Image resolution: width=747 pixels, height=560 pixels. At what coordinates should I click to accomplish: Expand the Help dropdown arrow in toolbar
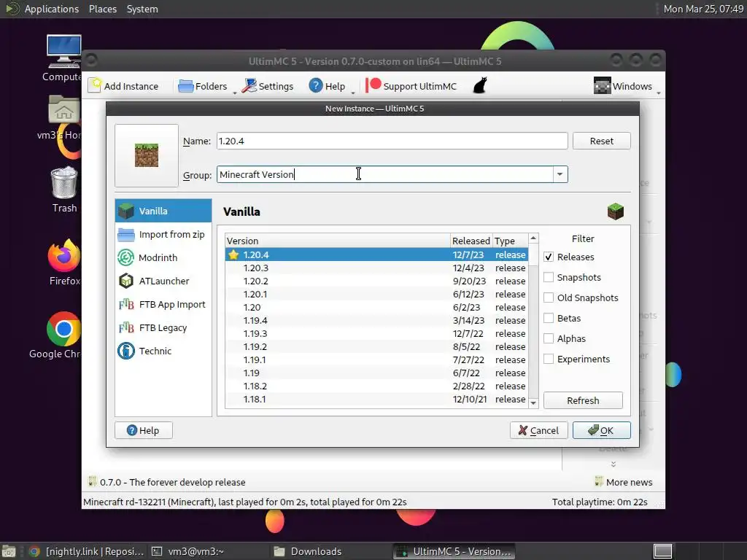(353, 93)
